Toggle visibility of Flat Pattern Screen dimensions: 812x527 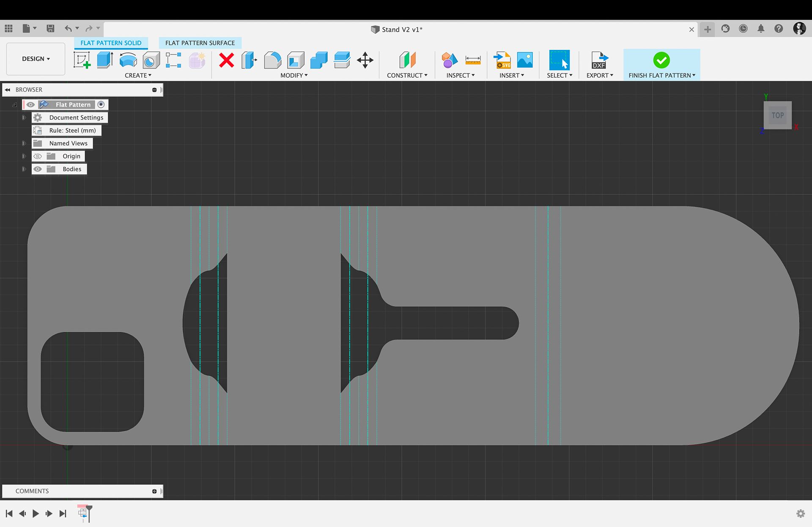coord(30,104)
